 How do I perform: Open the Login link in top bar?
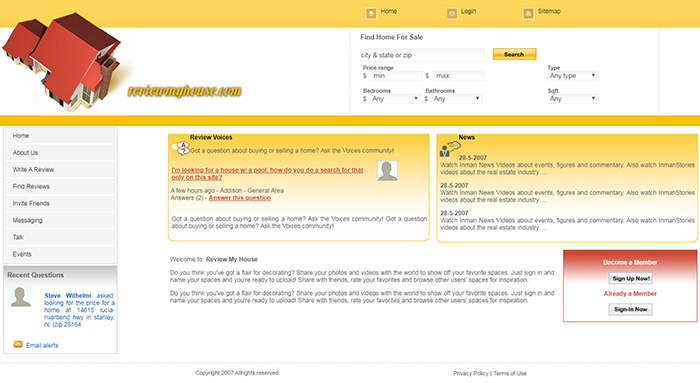tap(468, 11)
